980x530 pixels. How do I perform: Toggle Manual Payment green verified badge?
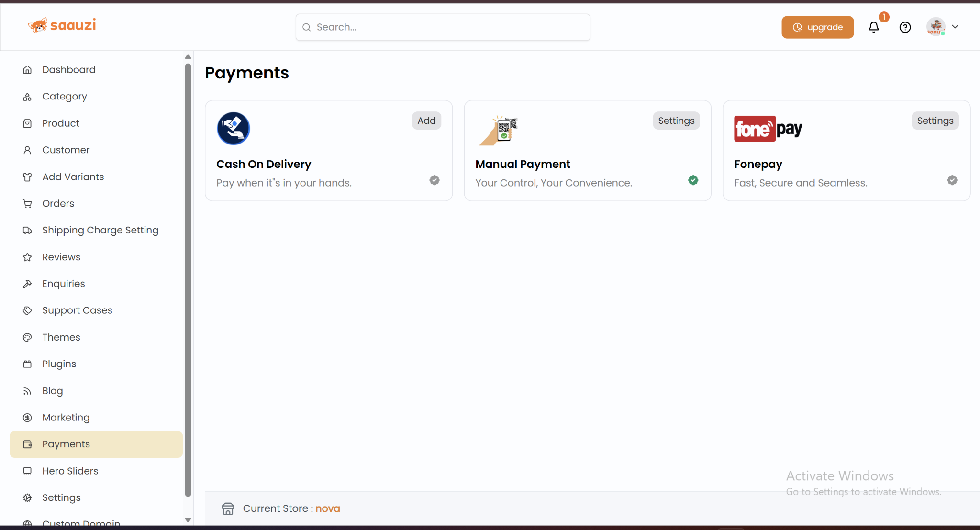(x=693, y=180)
